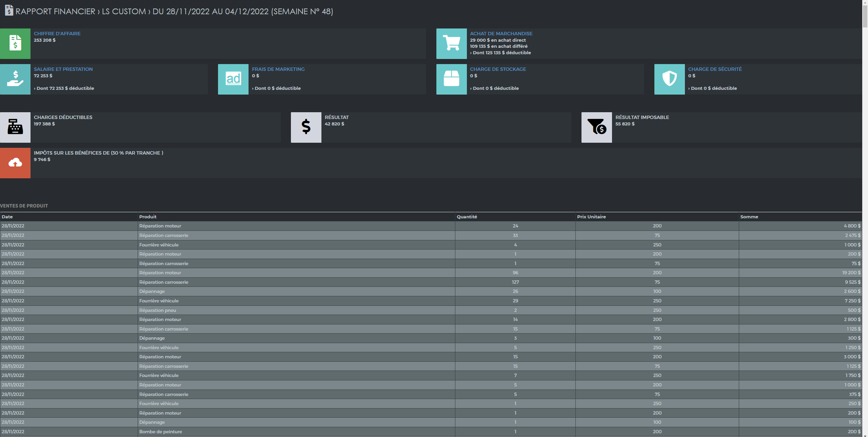Image resolution: width=868 pixels, height=437 pixels.
Task: Click the Produit column header
Action: (x=296, y=217)
